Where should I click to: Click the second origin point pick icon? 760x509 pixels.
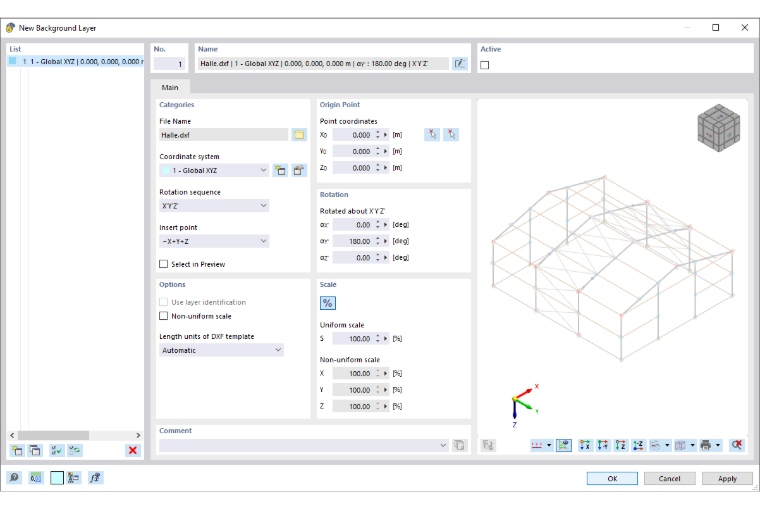click(x=451, y=135)
